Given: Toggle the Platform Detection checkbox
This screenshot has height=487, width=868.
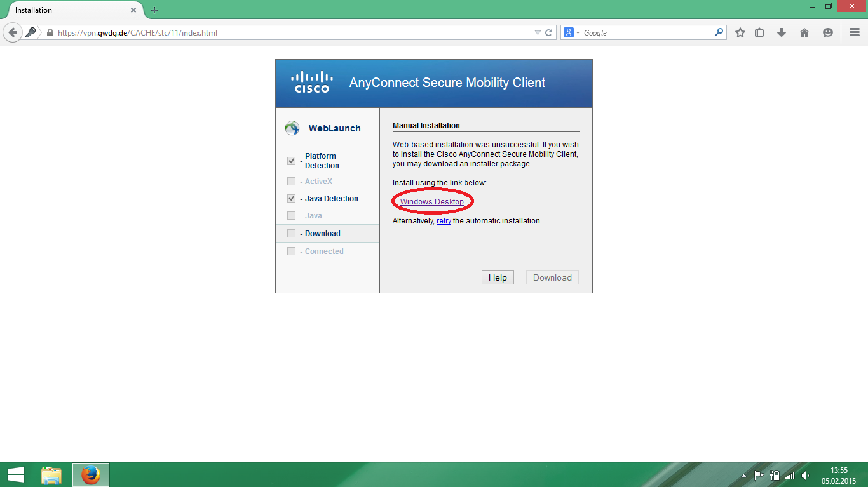Looking at the screenshot, I should point(291,161).
